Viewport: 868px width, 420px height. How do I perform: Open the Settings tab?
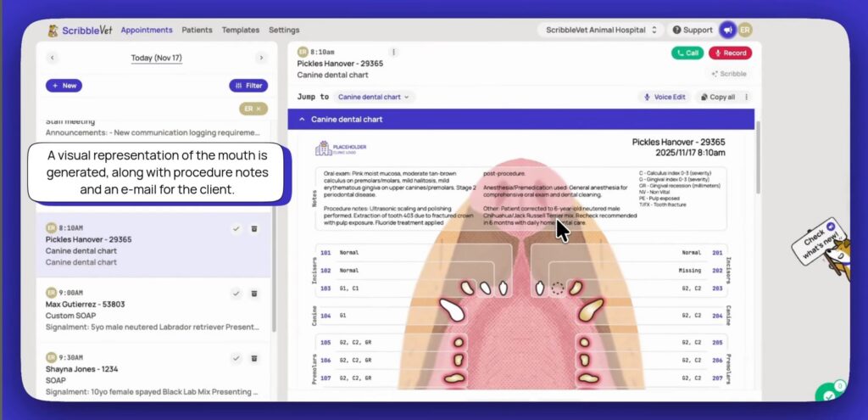[x=284, y=30]
